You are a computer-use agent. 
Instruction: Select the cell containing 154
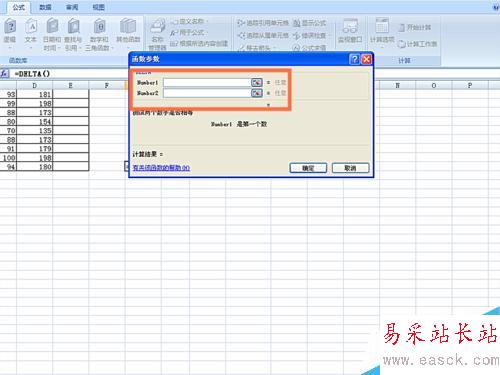(35, 121)
